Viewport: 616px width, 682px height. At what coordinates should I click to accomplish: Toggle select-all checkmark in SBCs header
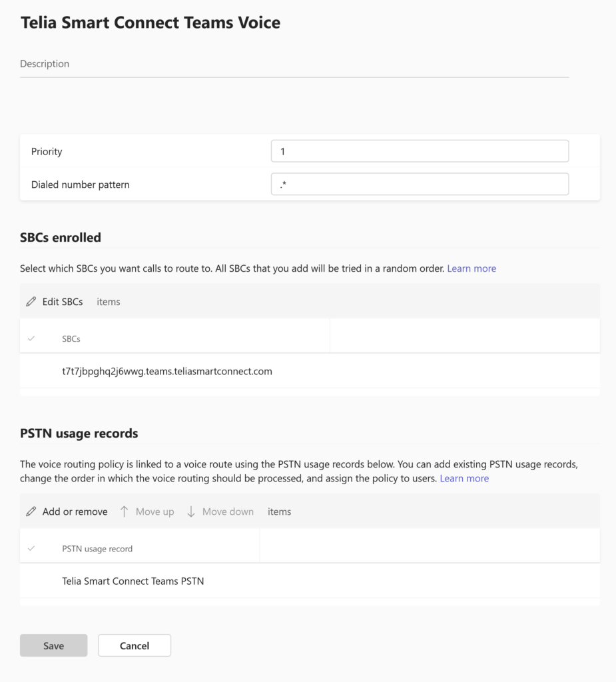point(31,338)
